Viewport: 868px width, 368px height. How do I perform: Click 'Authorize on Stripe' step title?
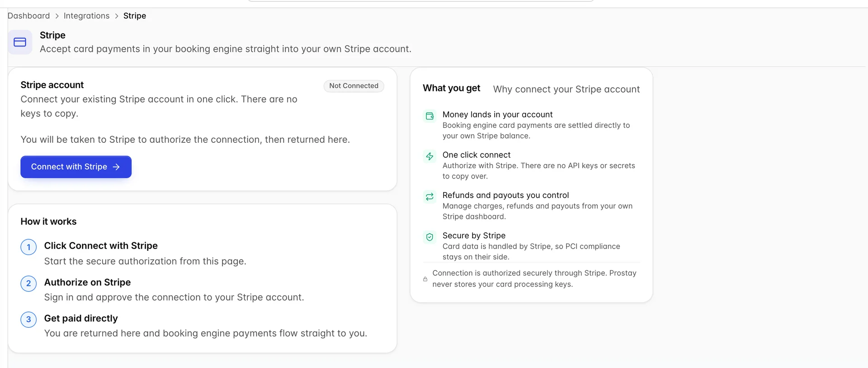[x=87, y=282]
